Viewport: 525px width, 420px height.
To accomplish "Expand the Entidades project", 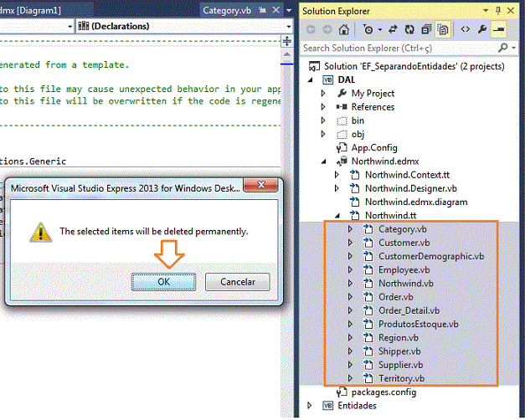I will coord(309,406).
